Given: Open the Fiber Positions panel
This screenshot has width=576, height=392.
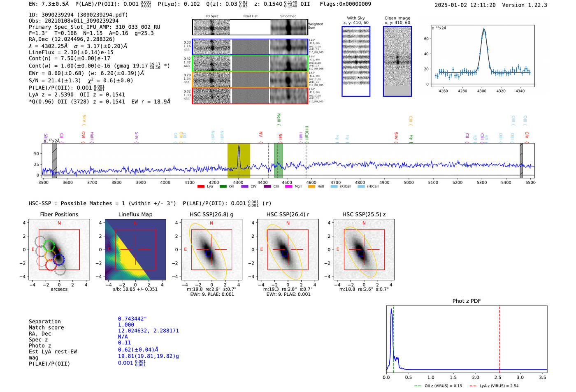Looking at the screenshot, I should tap(59, 249).
